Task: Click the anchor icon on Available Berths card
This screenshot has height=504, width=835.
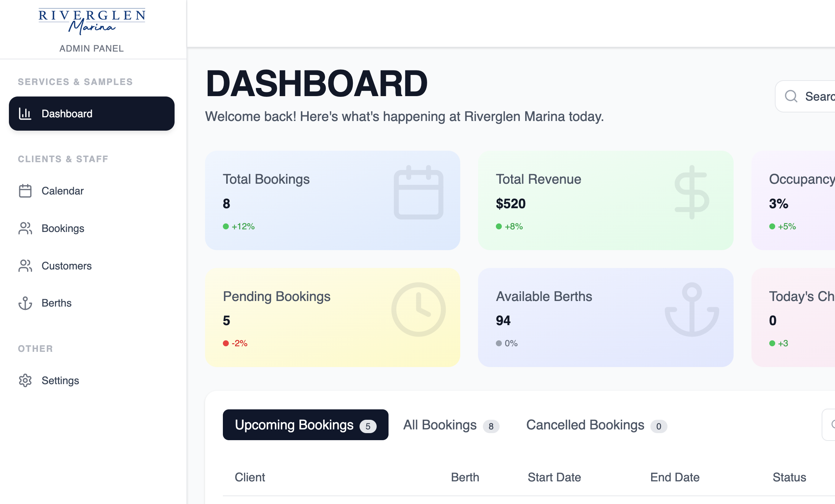Action: point(692,310)
